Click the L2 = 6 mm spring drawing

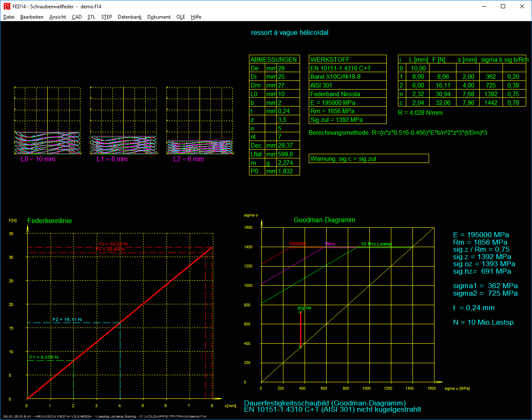click(x=200, y=147)
